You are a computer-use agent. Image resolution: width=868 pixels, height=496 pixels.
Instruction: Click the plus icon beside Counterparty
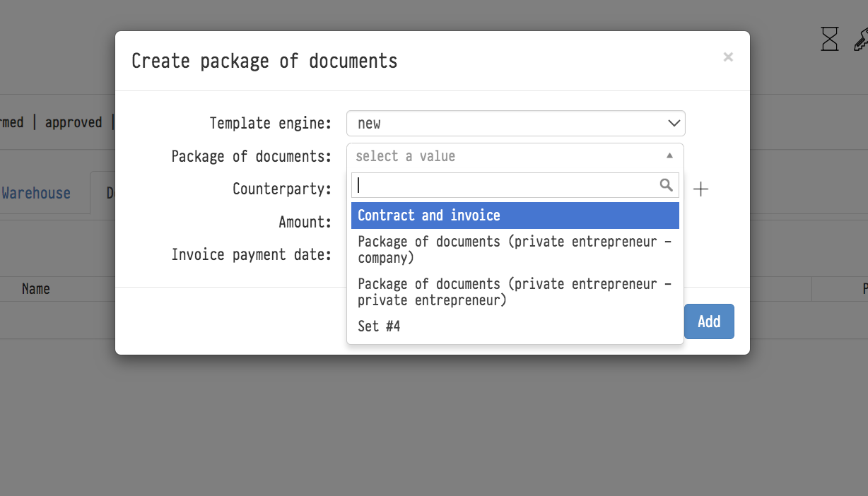(x=700, y=189)
